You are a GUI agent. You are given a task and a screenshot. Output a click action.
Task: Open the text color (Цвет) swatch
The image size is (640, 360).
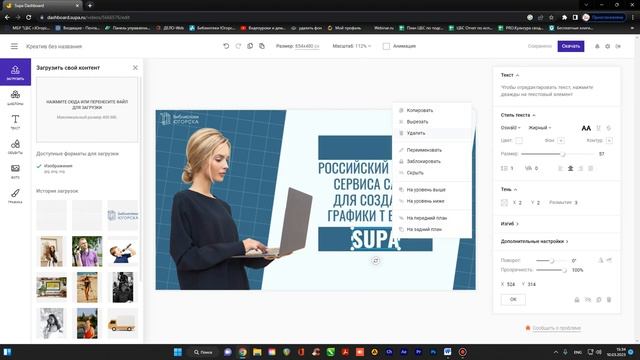(x=519, y=140)
